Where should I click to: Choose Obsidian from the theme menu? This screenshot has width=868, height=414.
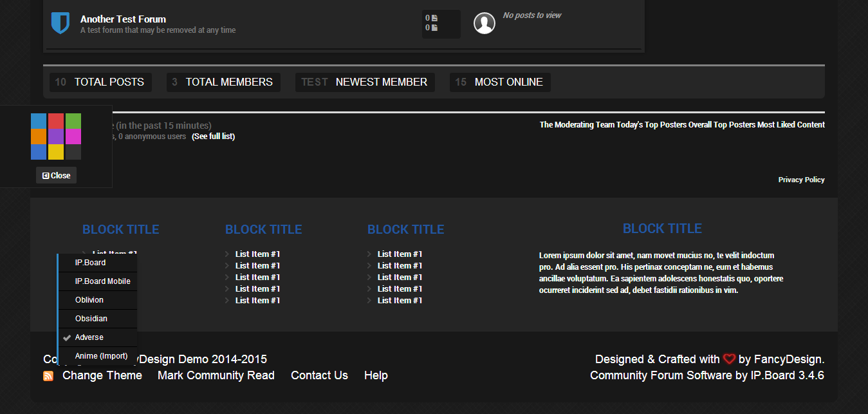[x=91, y=319]
